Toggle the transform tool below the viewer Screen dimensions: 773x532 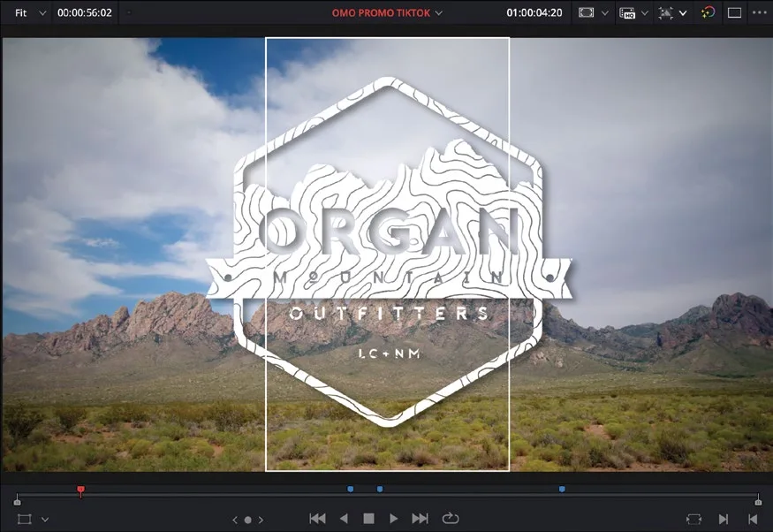(x=24, y=519)
